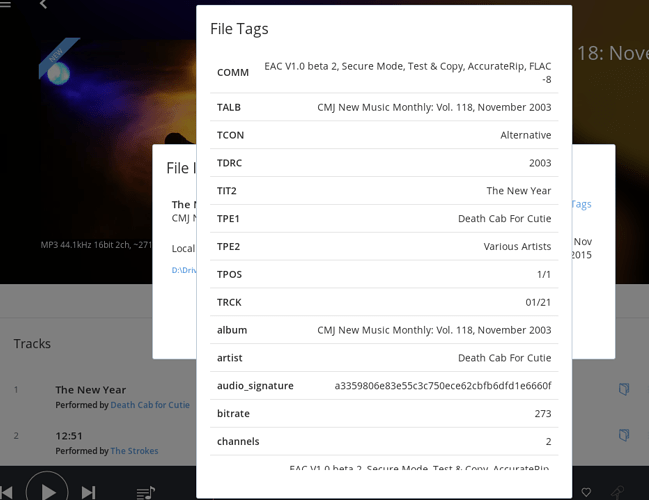Select the channels value 2
Viewport: 649px width, 500px height.
point(548,441)
